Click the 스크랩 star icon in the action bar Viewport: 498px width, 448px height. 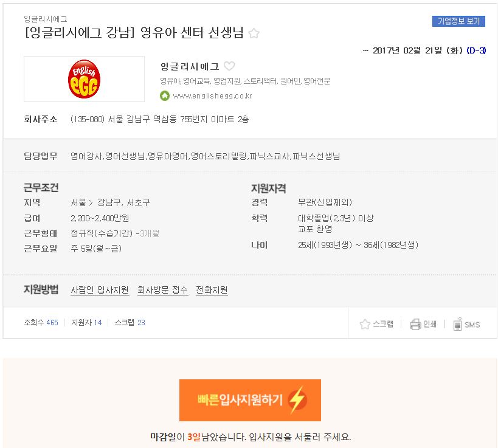[365, 324]
